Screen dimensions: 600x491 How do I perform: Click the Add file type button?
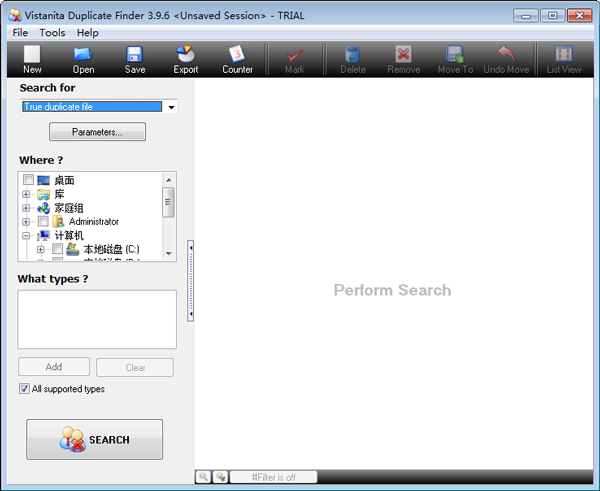pyautogui.click(x=54, y=367)
